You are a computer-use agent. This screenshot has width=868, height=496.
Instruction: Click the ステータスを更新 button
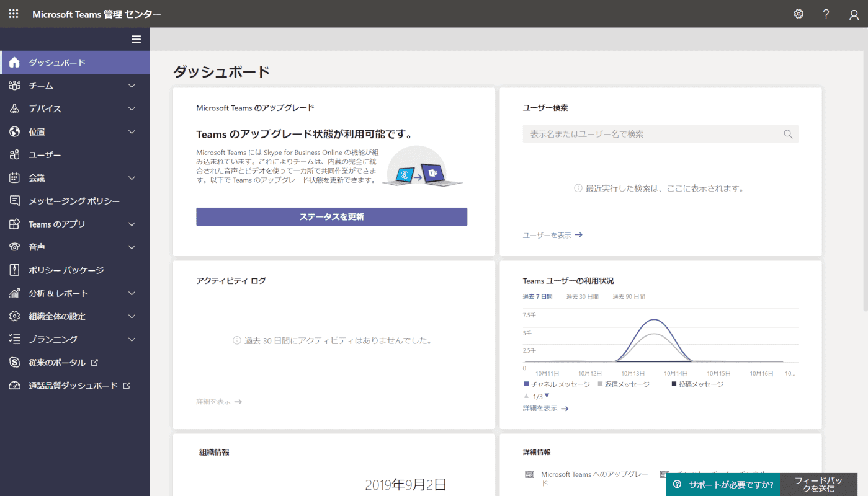click(331, 217)
